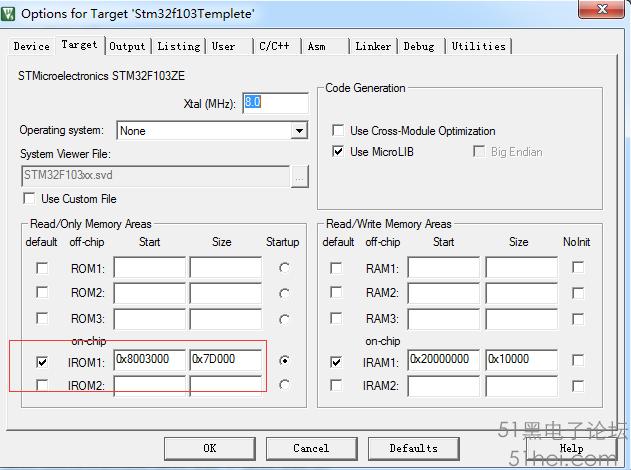Screen dimensions: 631x470
Task: Click the Cancel button
Action: 311,448
